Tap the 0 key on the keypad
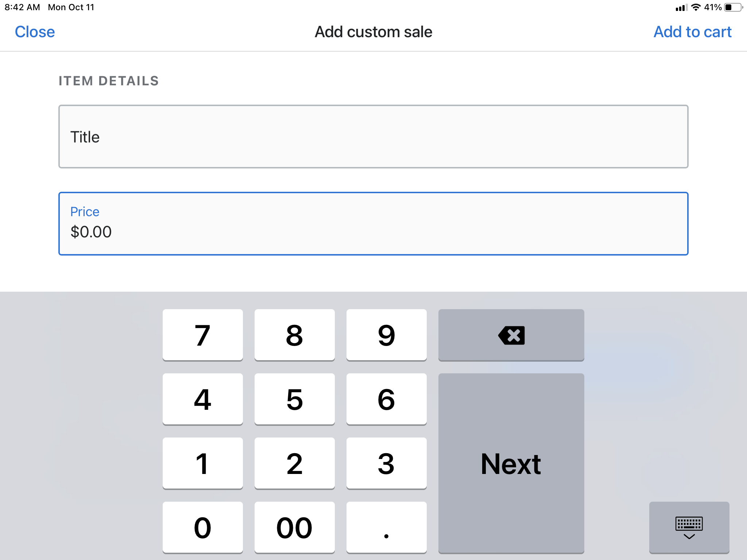The width and height of the screenshot is (747, 560). [x=203, y=527]
